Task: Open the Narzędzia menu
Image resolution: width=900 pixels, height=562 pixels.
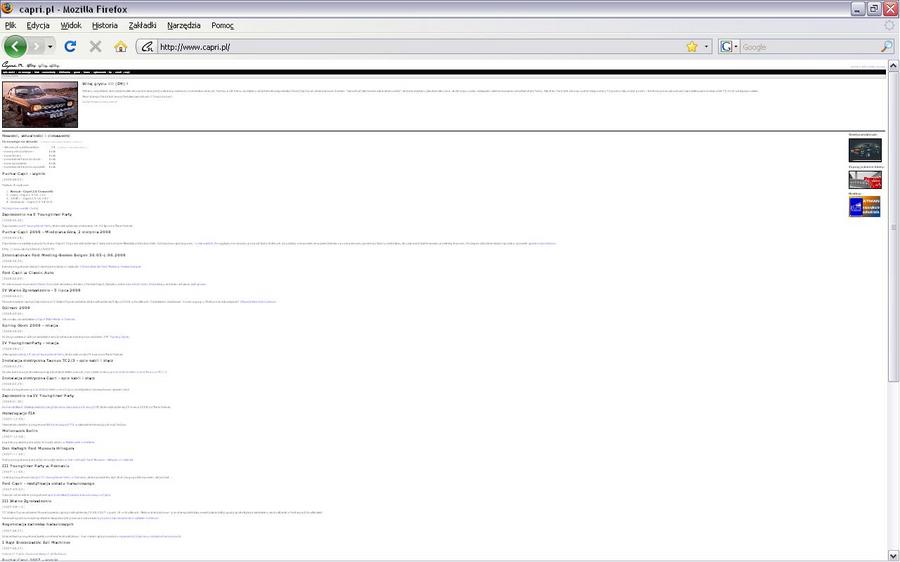Action: click(x=184, y=25)
